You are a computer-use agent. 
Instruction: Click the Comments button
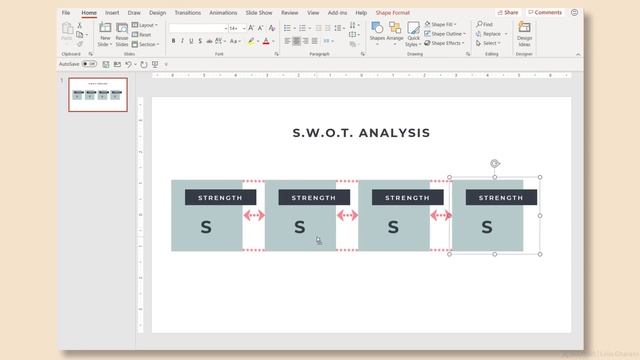[545, 13]
